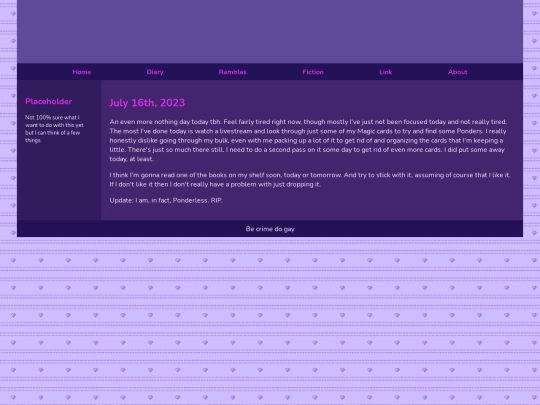
Task: Click the sidebar text 'Not 100% sure what I'
Action: pos(52,117)
